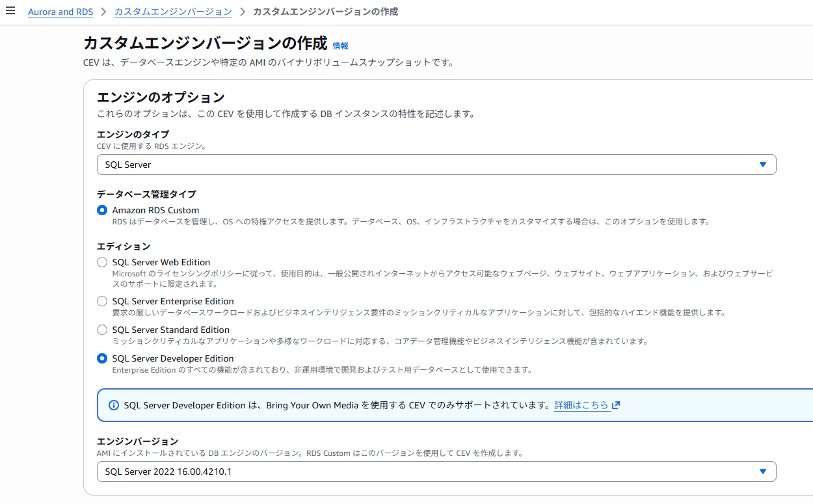Select SQL Server Web Edition
813x504 pixels.
(x=102, y=262)
